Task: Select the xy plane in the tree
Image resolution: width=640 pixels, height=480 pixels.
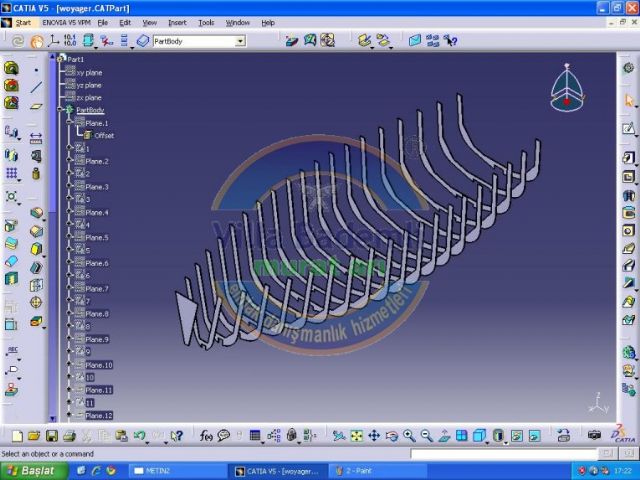Action: tap(89, 73)
